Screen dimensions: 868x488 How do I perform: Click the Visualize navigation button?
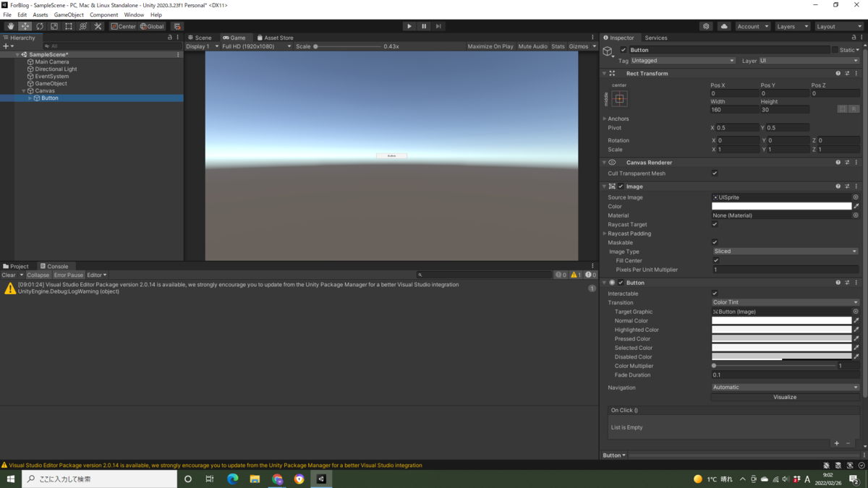(785, 397)
